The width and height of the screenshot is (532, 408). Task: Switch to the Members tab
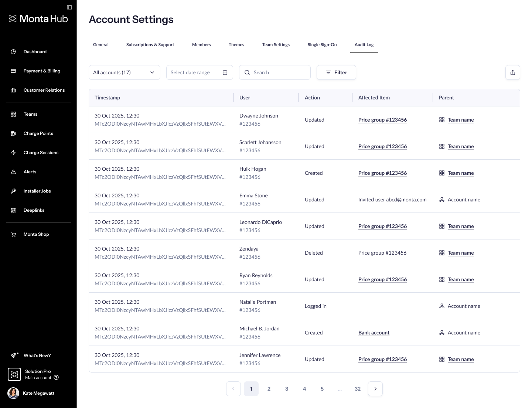[x=201, y=45]
